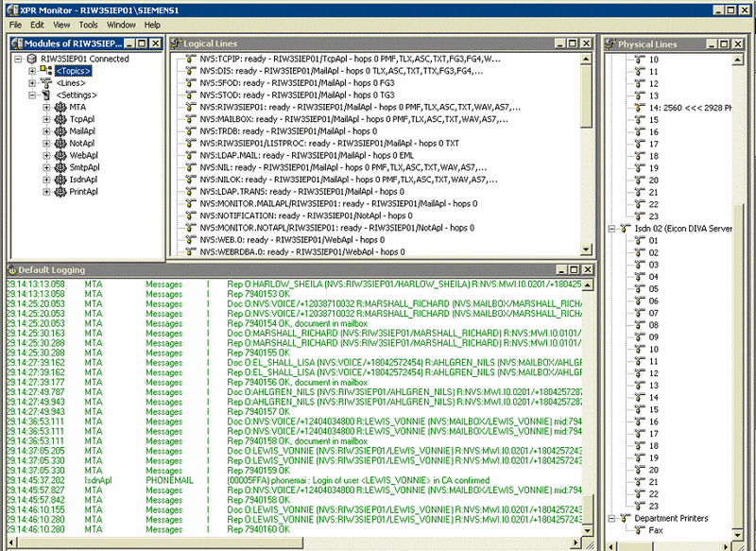Select NVS:RIW3SIEP01/LISTPROC line row
756x551 pixels.
click(x=329, y=143)
